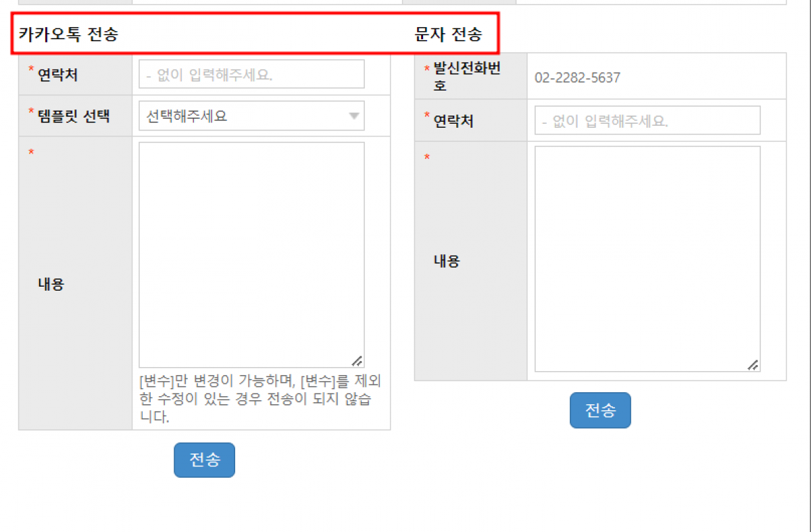Click the 문자 전송 section heading

[x=448, y=34]
